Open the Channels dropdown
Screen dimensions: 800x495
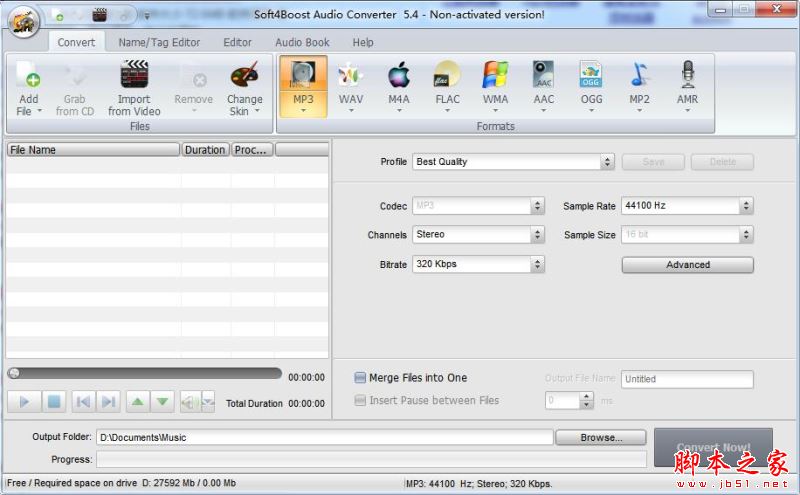tap(537, 235)
